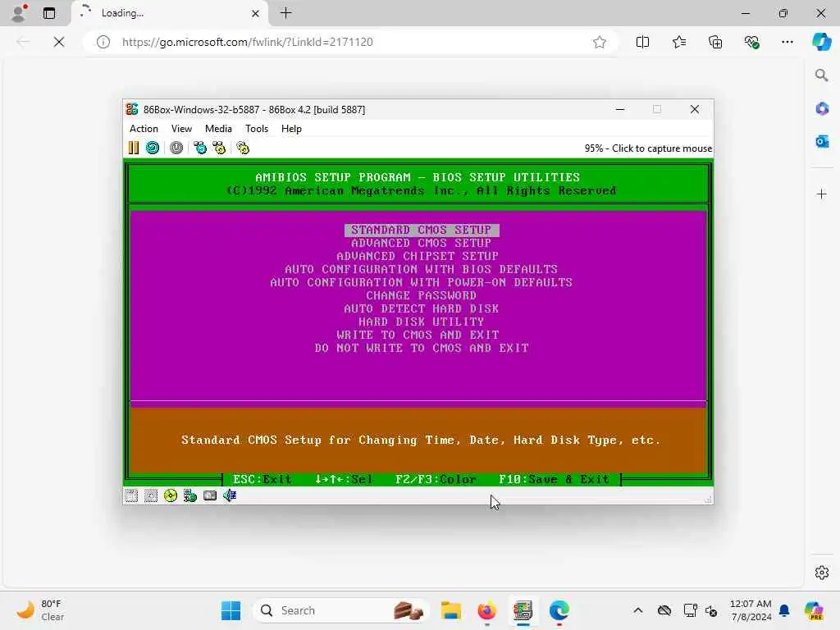Add this page to favorites star

pos(600,42)
